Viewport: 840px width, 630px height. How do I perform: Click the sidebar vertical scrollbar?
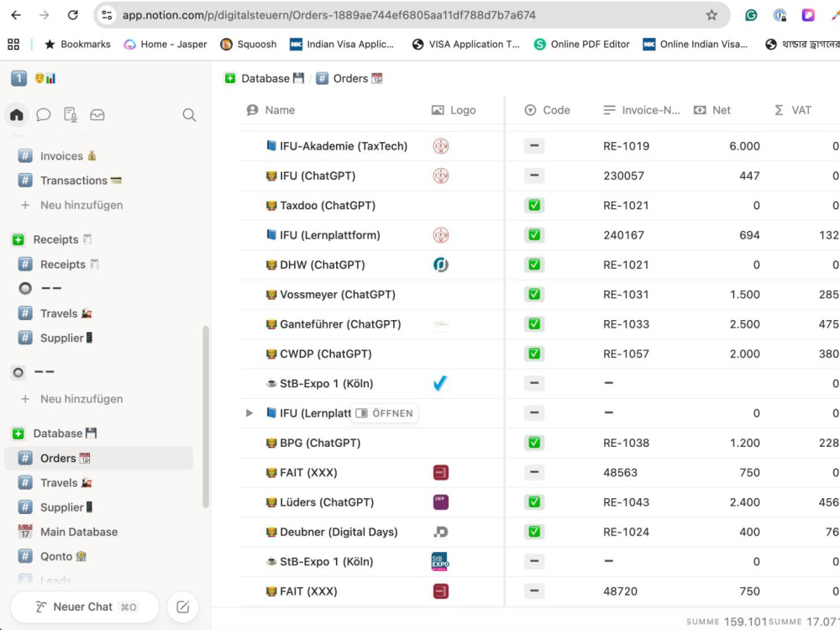tap(206, 417)
